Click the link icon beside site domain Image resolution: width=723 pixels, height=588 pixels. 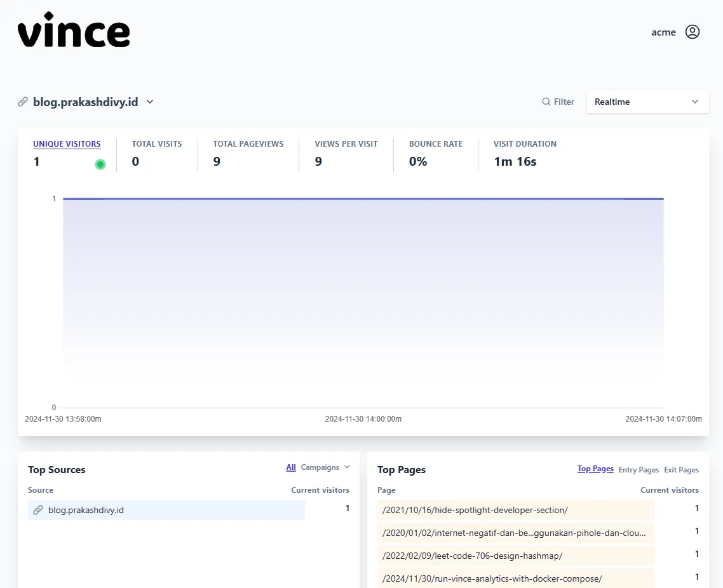(23, 102)
